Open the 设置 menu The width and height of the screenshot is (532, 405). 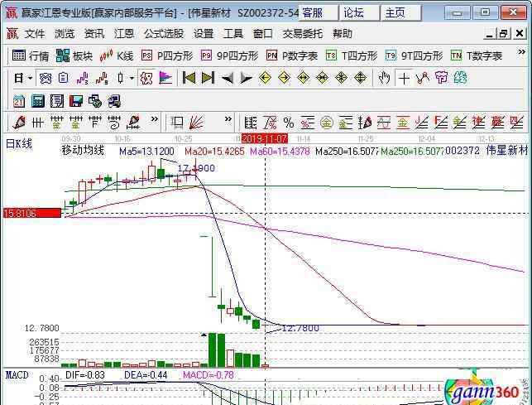[x=204, y=34]
